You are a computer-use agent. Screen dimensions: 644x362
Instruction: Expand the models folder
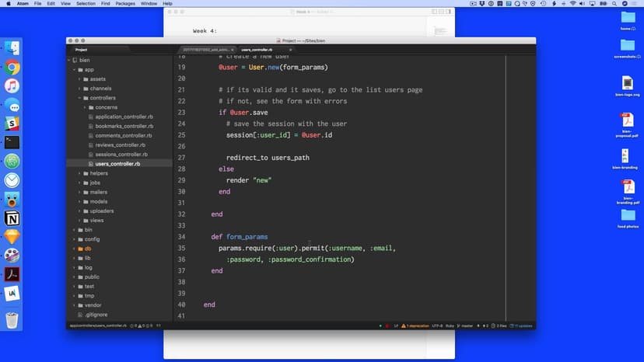click(79, 201)
